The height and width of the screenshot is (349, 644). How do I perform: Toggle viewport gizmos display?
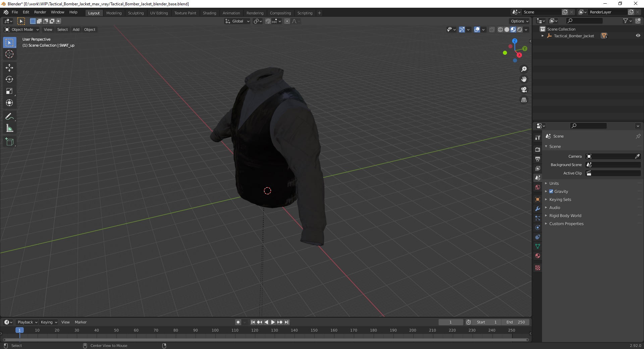point(462,30)
